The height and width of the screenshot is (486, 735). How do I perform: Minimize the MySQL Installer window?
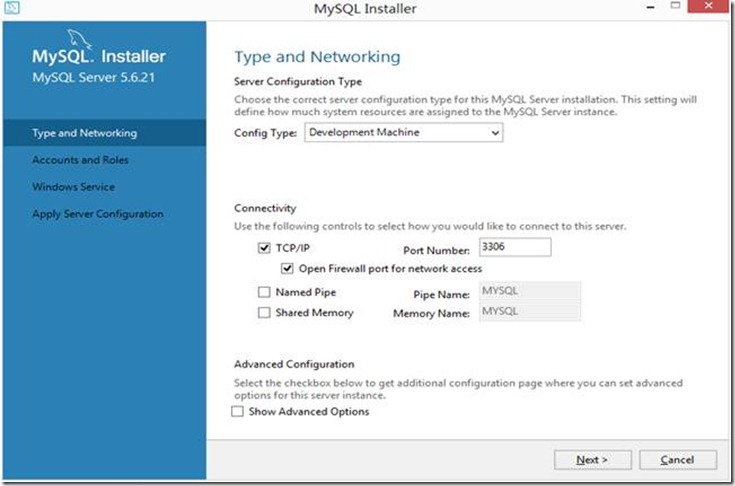651,7
